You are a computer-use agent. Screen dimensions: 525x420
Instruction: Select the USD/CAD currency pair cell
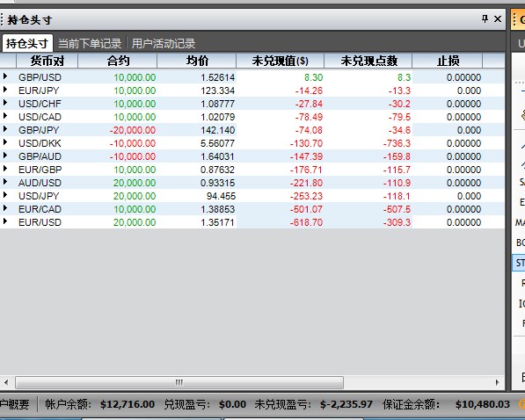click(40, 117)
